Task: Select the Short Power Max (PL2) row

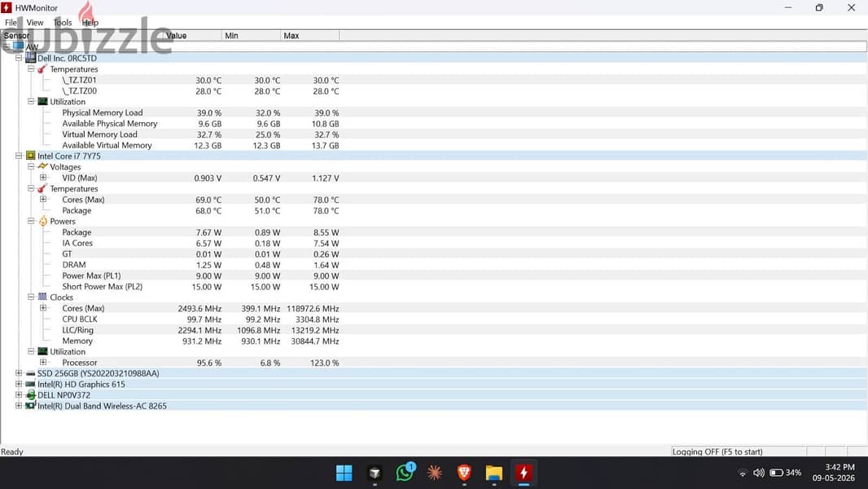Action: point(433,286)
